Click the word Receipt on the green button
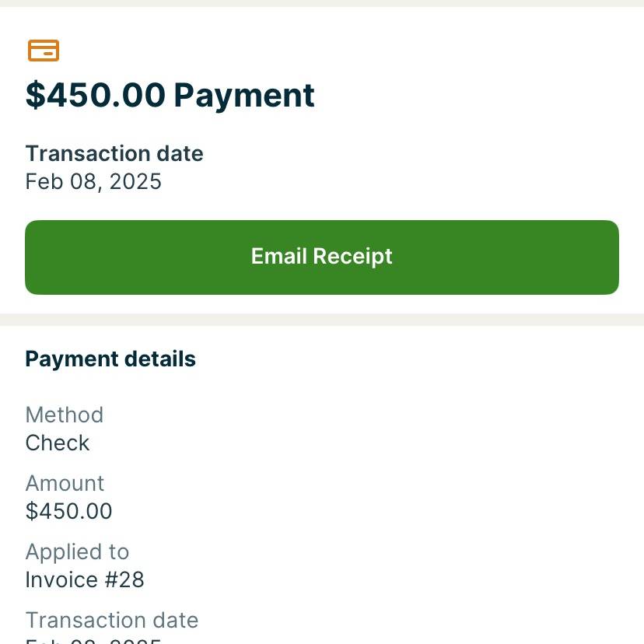Viewport: 644px width, 644px height. (x=352, y=257)
